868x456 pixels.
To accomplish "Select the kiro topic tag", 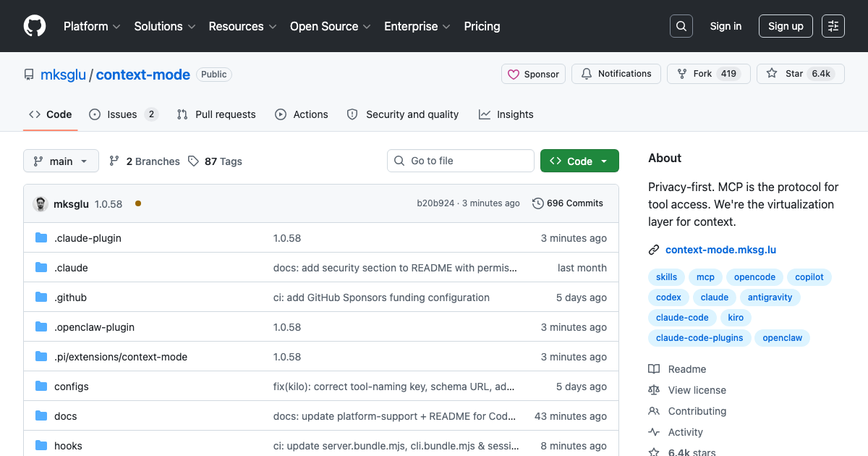I will [x=736, y=318].
